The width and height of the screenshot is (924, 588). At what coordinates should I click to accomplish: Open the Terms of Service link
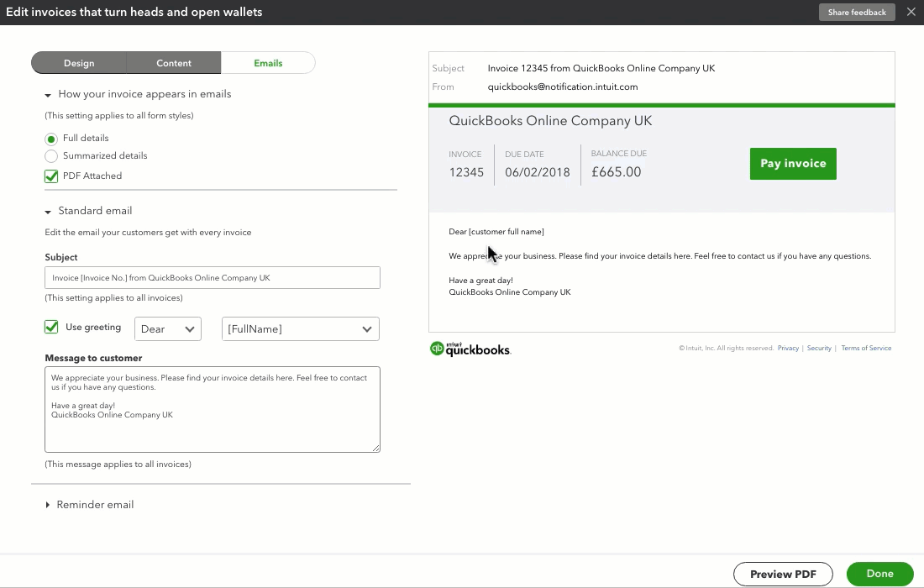click(866, 347)
